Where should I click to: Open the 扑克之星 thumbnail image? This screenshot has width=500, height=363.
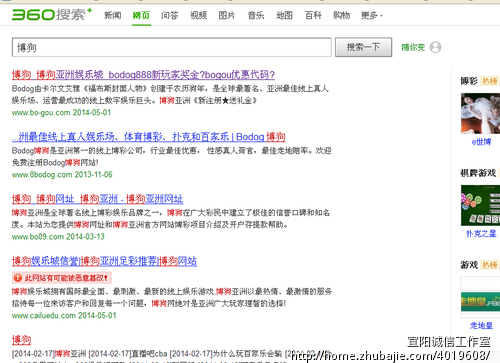(480, 205)
